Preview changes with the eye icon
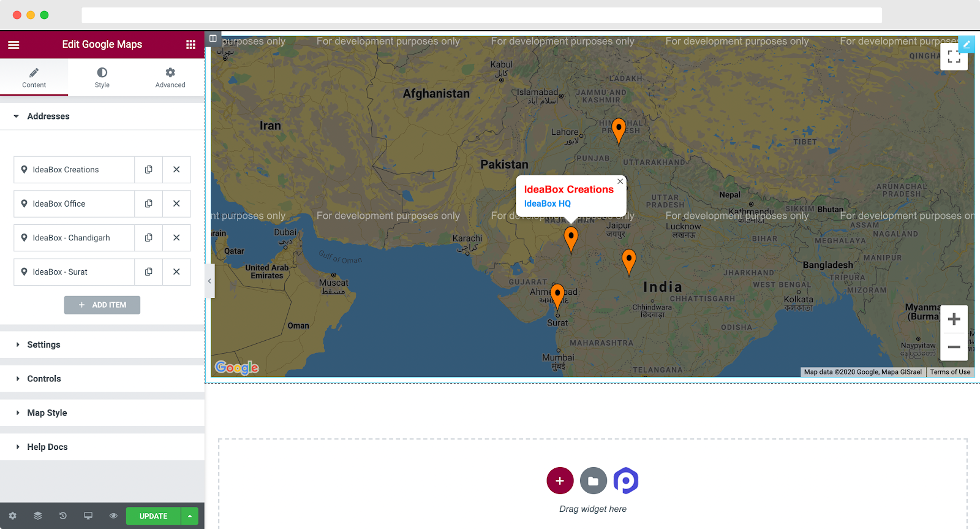Viewport: 980px width, 529px height. (113, 516)
